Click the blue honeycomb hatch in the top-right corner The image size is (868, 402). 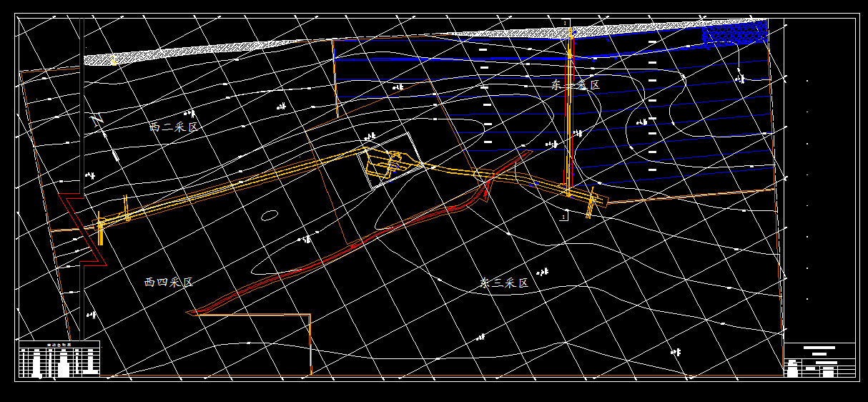[735, 33]
